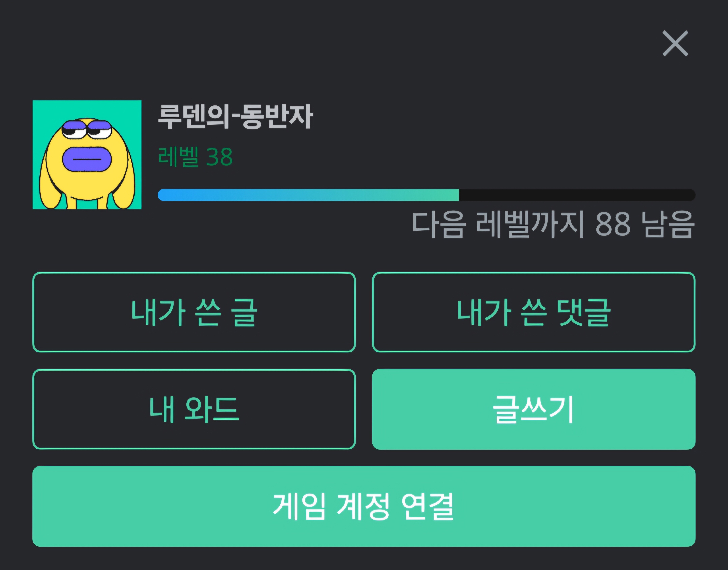View my wards with the outlined 내 와드 button
The height and width of the screenshot is (570, 728).
[x=194, y=409]
